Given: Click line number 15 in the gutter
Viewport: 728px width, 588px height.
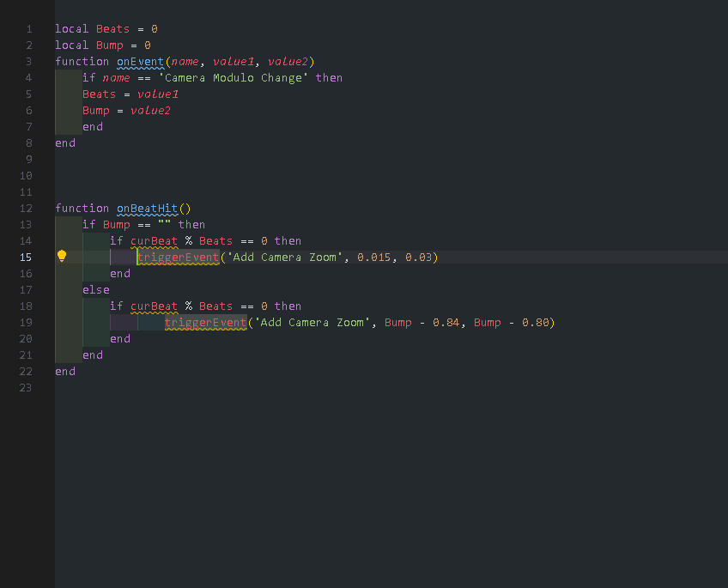Looking at the screenshot, I should [26, 257].
